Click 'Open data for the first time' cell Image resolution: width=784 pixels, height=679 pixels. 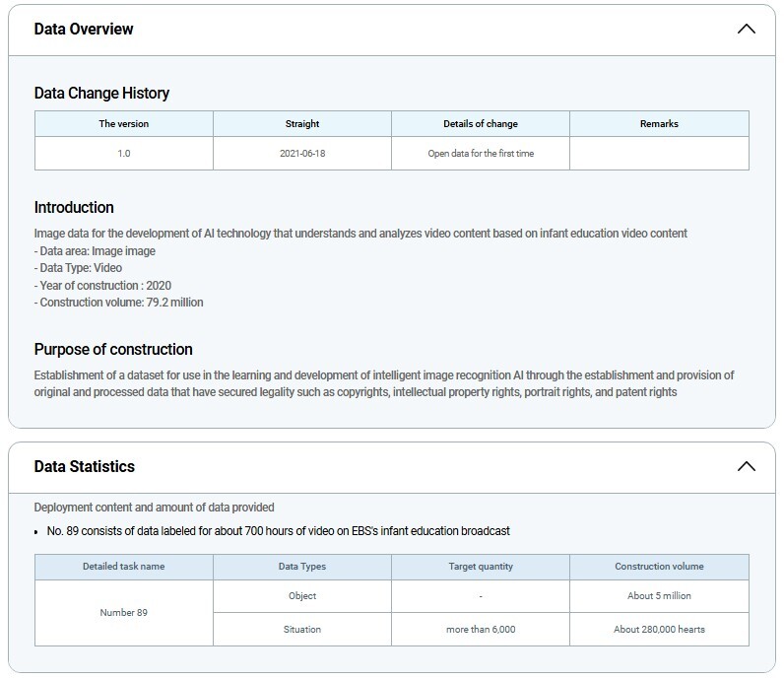[481, 154]
